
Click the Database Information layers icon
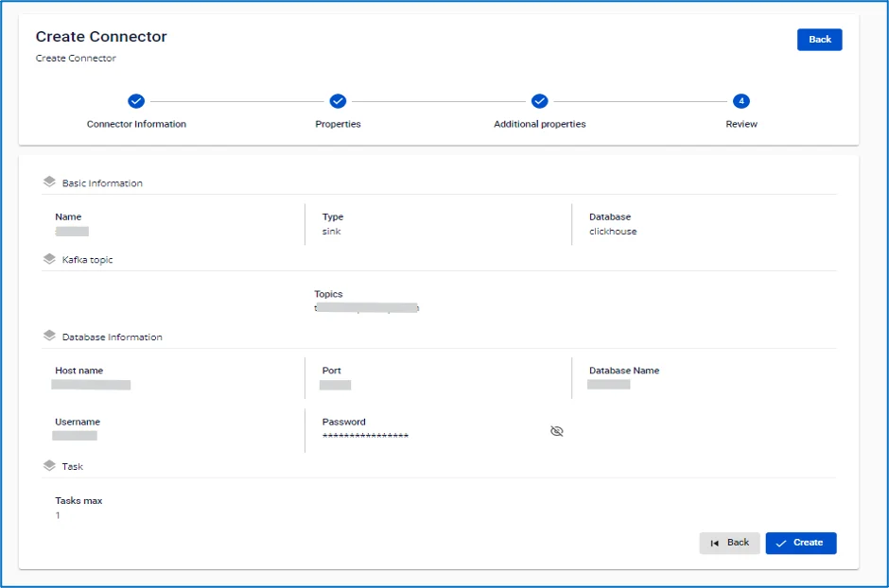click(x=49, y=336)
